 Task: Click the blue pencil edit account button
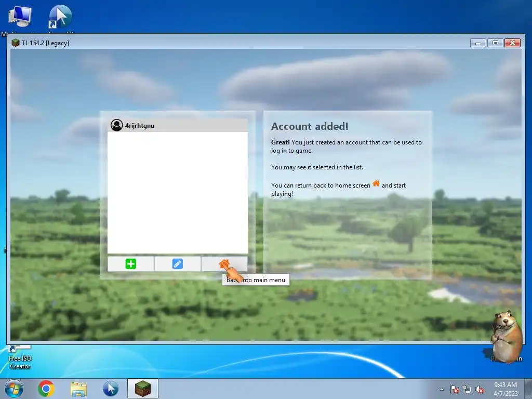[178, 264]
